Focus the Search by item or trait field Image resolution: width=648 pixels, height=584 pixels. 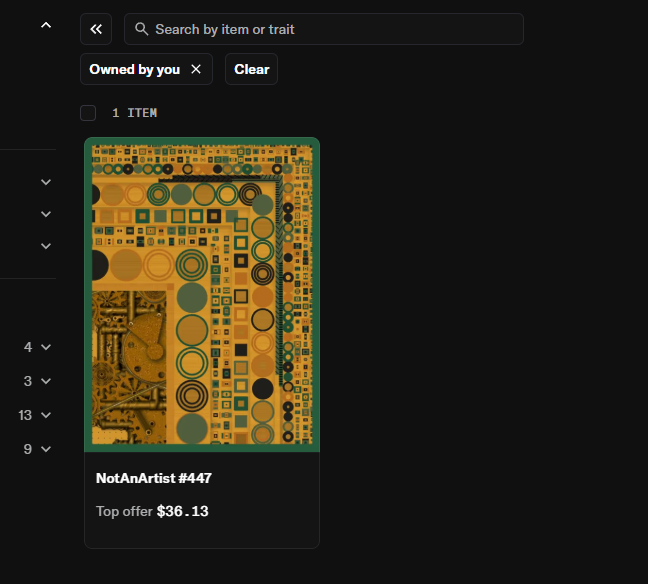pyautogui.click(x=324, y=29)
